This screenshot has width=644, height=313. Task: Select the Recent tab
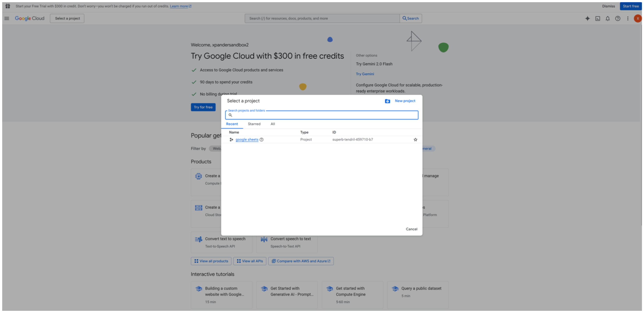(232, 124)
